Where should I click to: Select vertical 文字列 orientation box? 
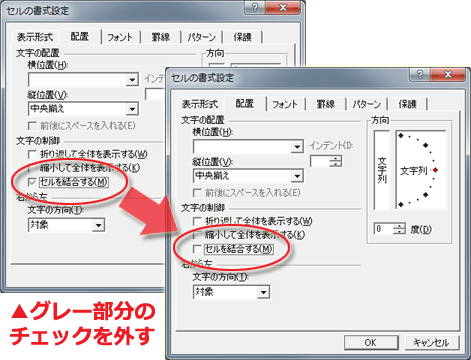coord(382,170)
